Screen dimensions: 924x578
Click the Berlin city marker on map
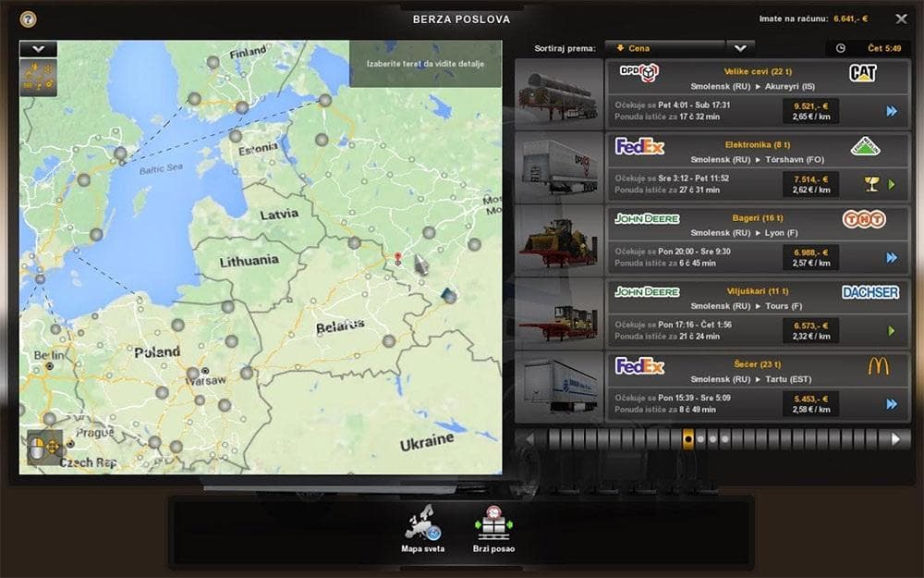50,366
